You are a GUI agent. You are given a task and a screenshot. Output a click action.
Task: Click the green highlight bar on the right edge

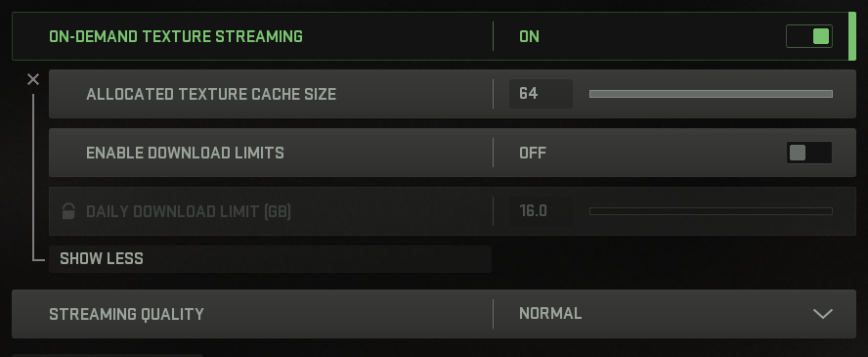click(852, 36)
